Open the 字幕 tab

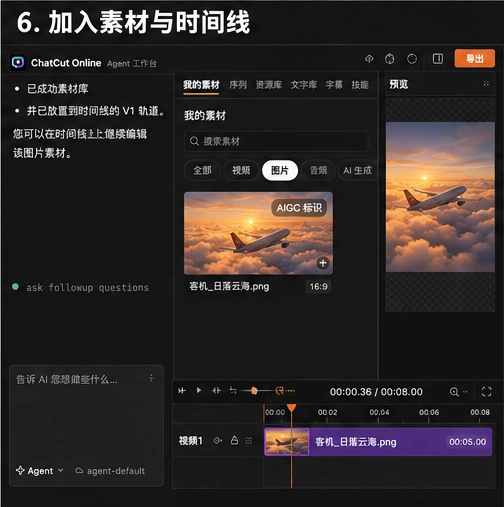(334, 85)
